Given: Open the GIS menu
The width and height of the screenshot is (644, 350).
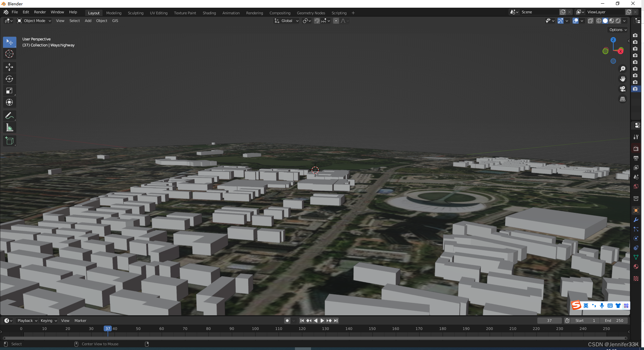Looking at the screenshot, I should pyautogui.click(x=115, y=21).
